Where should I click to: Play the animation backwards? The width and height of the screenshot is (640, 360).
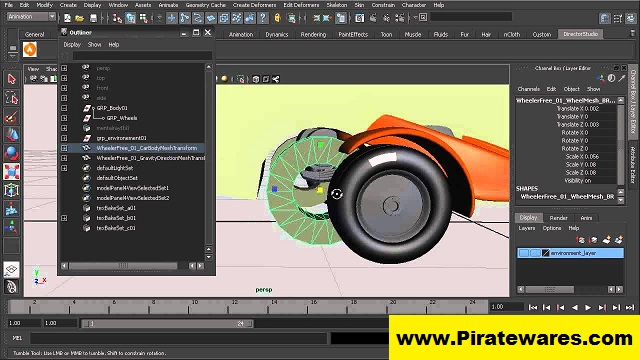click(x=575, y=307)
